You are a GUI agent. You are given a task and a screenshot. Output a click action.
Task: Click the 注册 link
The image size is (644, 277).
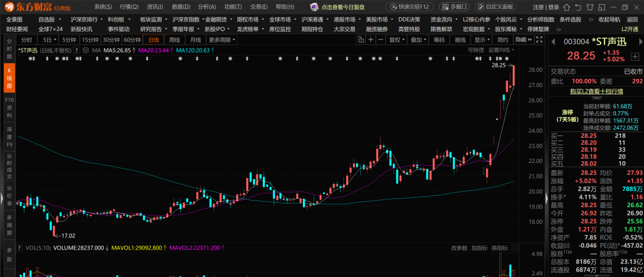point(538,7)
